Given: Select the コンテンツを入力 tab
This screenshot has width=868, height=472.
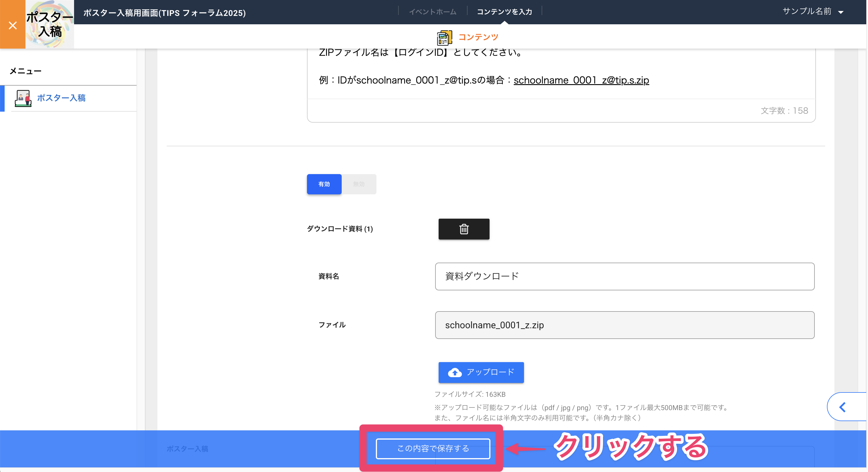Looking at the screenshot, I should tap(504, 11).
